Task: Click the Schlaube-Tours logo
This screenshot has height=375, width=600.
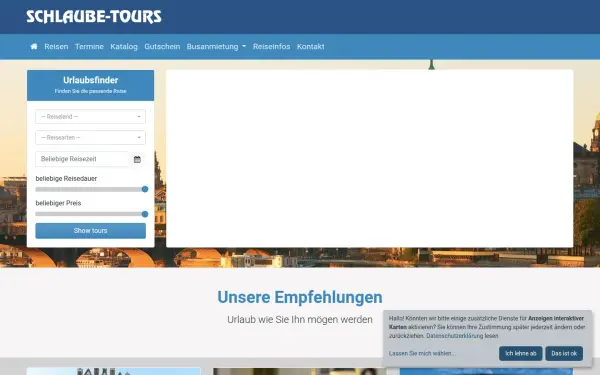Action: click(94, 17)
